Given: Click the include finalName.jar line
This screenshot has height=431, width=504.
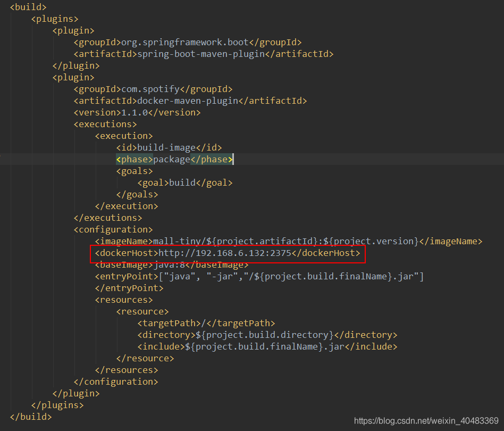Looking at the screenshot, I should coord(267,347).
